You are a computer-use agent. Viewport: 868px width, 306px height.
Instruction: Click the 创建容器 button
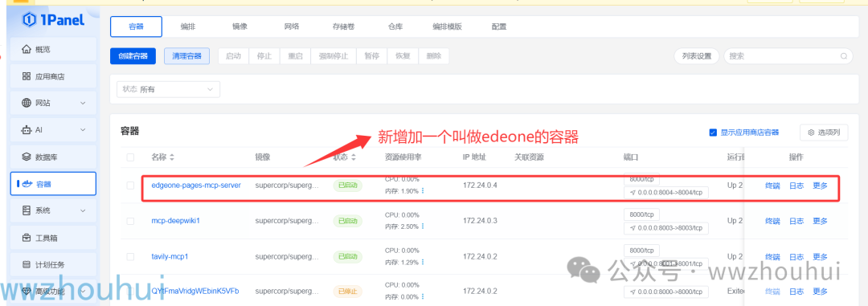(x=133, y=56)
